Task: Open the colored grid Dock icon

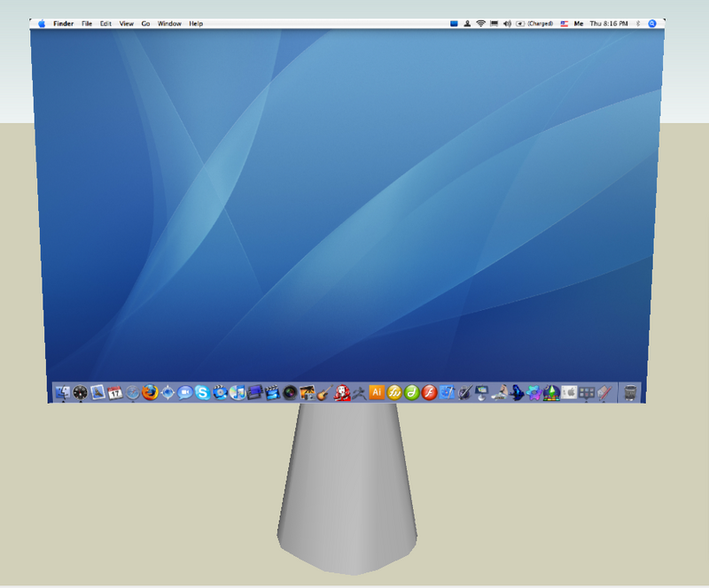Action: [587, 392]
